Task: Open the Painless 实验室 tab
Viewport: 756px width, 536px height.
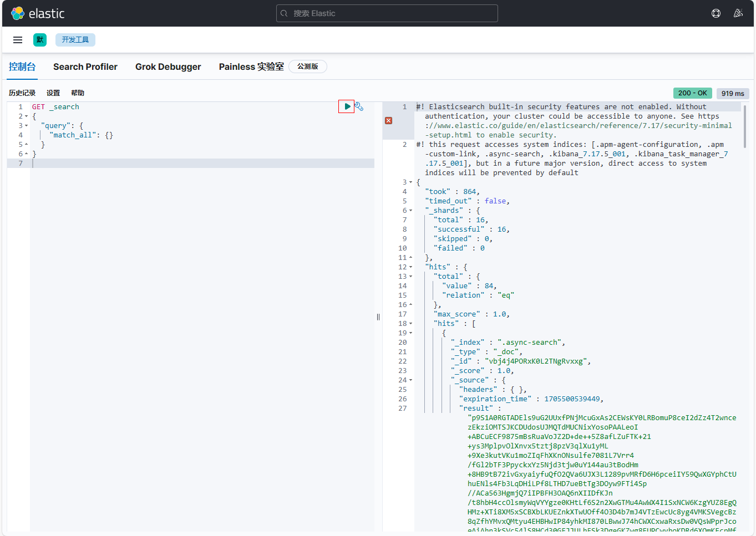Action: 251,67
